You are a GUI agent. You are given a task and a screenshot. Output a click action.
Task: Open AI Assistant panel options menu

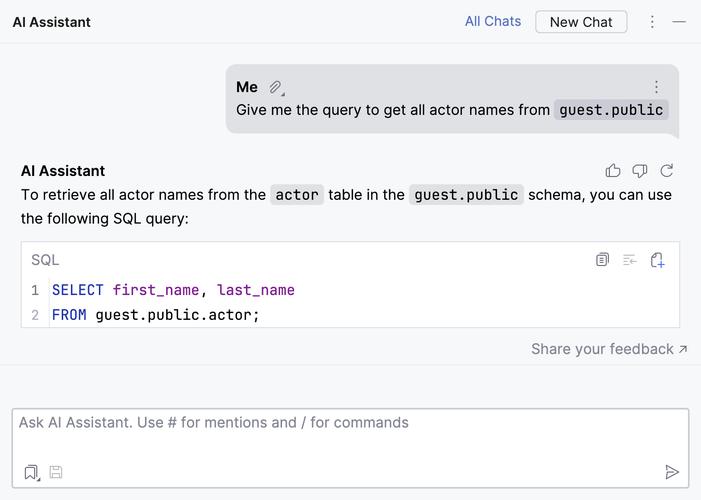coord(652,21)
